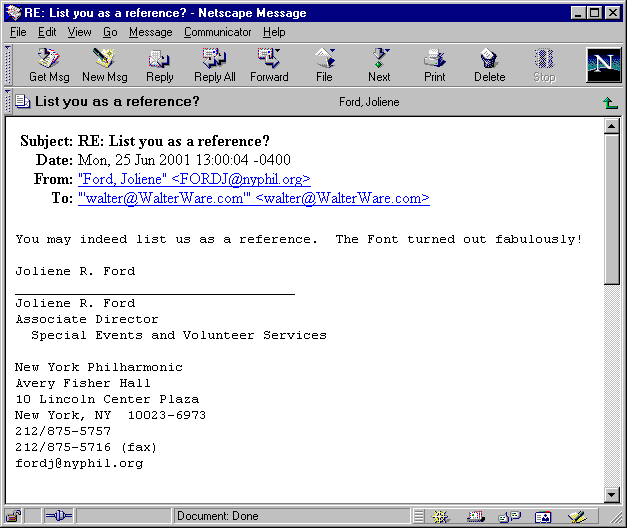Open the Edit menu

[x=47, y=32]
